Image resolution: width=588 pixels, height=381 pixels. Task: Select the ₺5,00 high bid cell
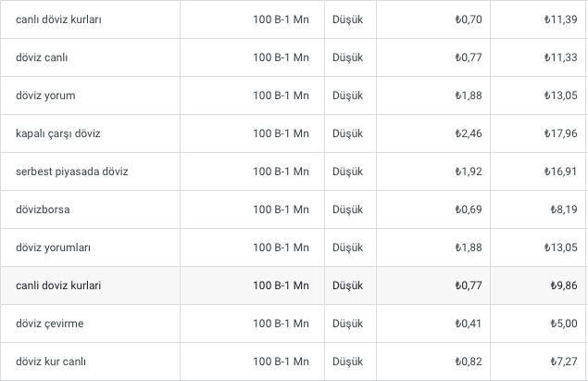click(x=564, y=324)
